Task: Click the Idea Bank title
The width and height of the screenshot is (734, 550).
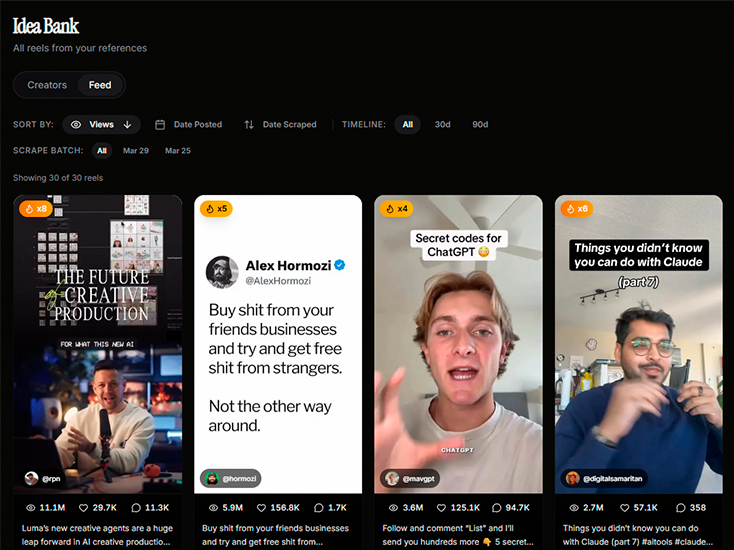Action: pyautogui.click(x=46, y=26)
